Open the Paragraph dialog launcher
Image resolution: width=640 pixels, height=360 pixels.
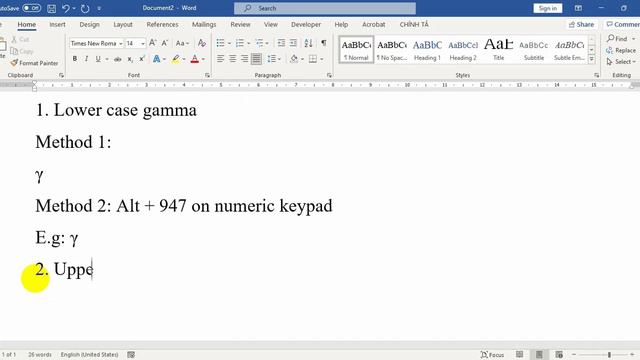[329, 75]
